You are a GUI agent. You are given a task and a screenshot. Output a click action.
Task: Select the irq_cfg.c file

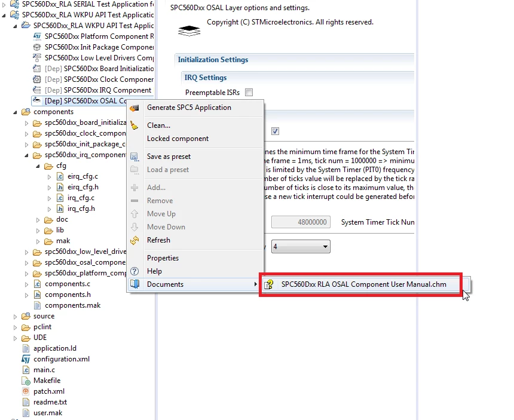coord(81,198)
